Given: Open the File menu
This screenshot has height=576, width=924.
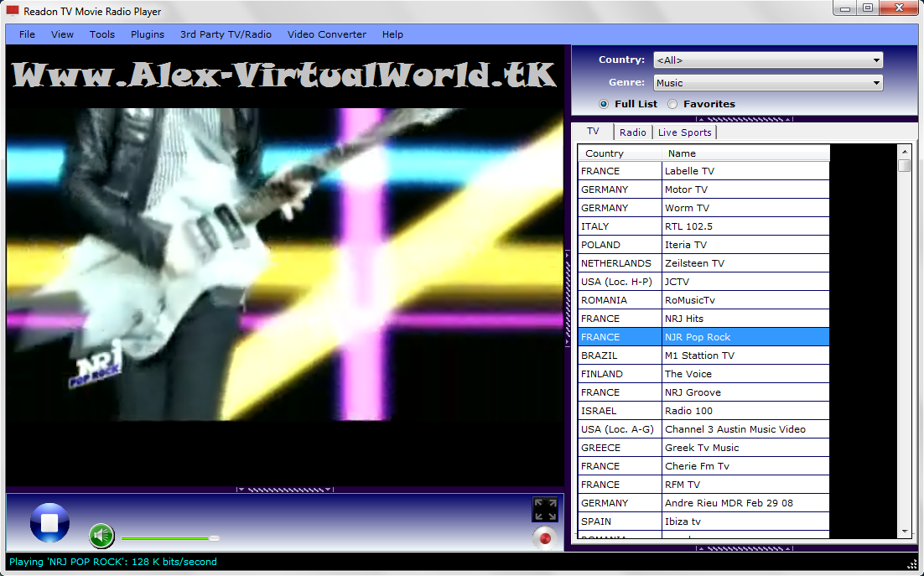Looking at the screenshot, I should 27,34.
